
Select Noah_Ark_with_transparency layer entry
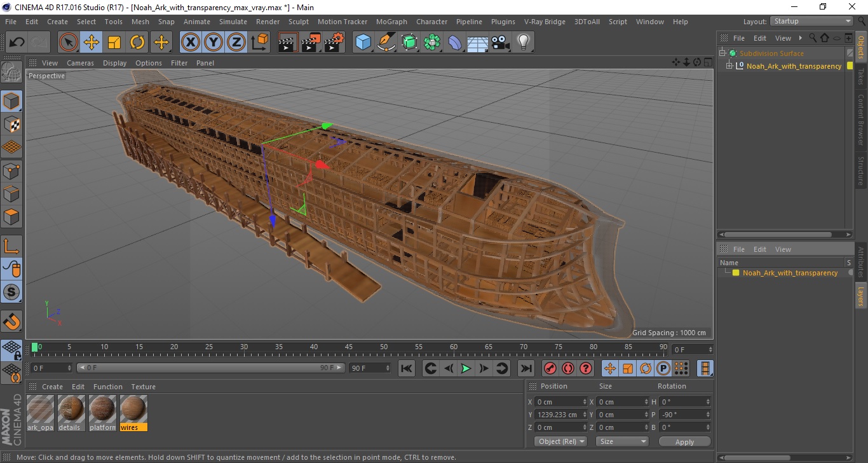pyautogui.click(x=790, y=273)
